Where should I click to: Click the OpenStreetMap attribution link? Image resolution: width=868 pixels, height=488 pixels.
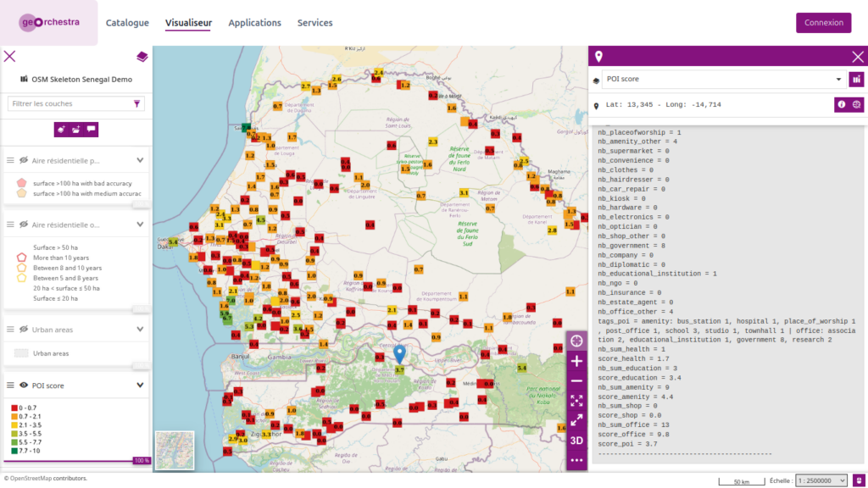pos(31,478)
